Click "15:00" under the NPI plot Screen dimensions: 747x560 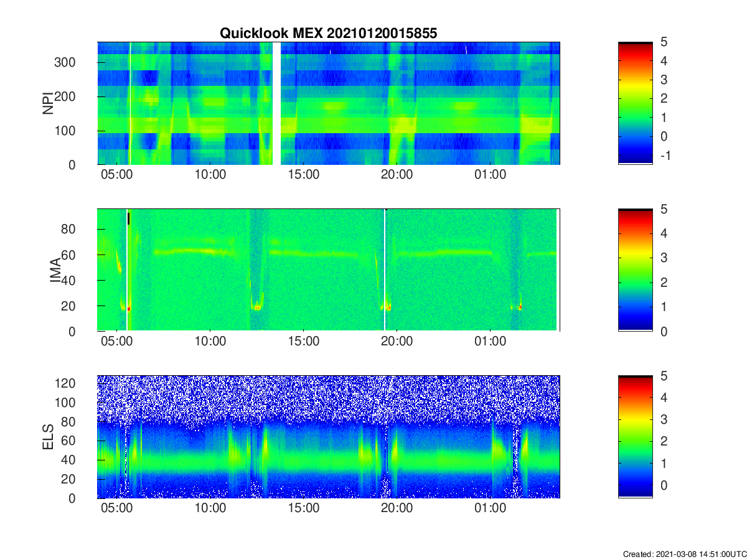click(x=304, y=175)
